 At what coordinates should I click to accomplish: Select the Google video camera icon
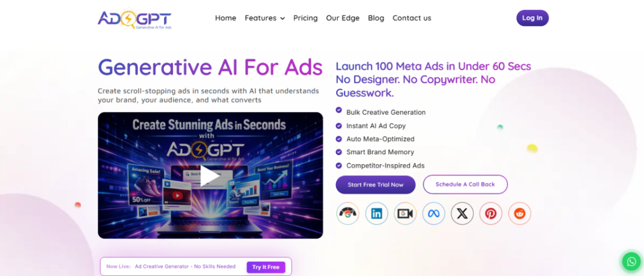click(405, 213)
